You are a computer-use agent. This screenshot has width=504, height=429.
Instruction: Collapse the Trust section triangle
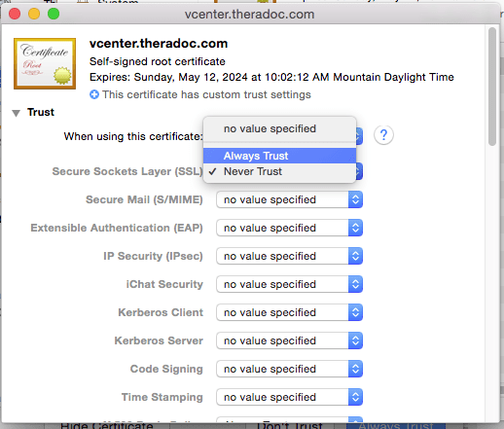pos(16,113)
